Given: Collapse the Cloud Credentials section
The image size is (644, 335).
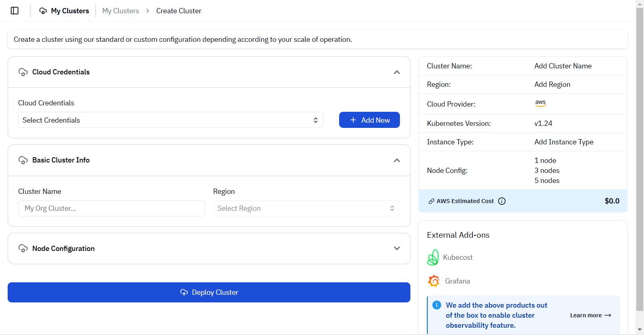Looking at the screenshot, I should (x=397, y=72).
